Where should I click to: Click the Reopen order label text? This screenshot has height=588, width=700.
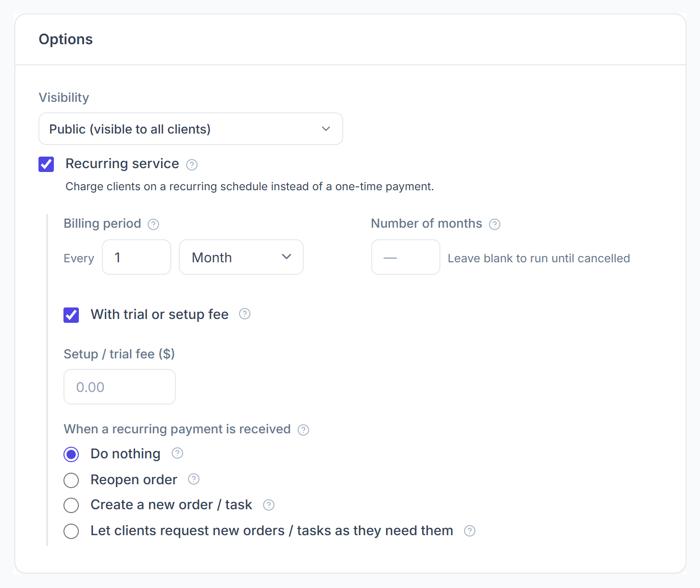coord(134,479)
